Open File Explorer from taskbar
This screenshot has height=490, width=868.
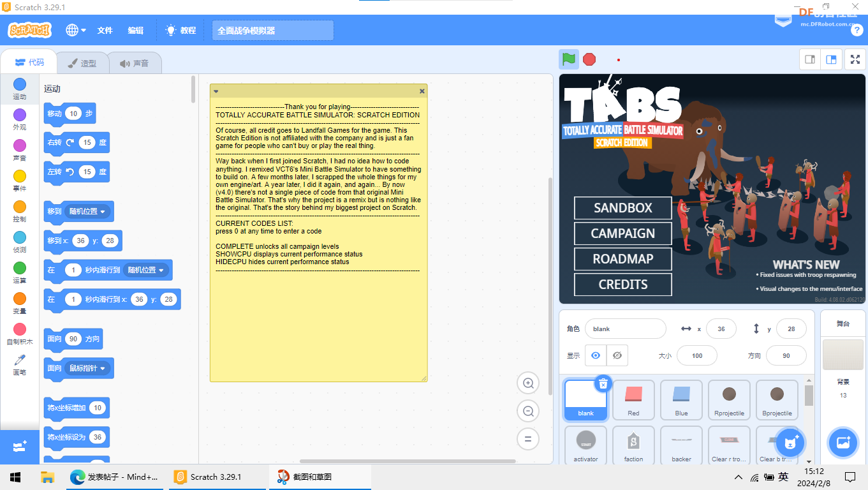pyautogui.click(x=47, y=477)
